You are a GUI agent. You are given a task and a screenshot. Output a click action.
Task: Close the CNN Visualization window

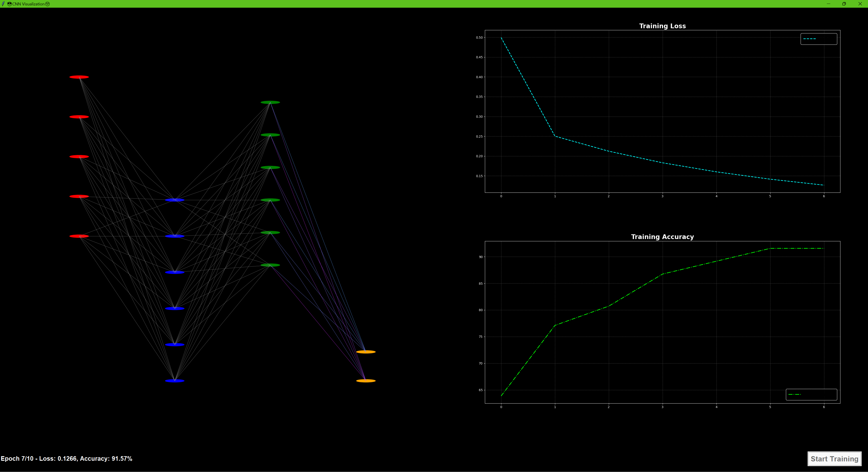click(x=860, y=4)
